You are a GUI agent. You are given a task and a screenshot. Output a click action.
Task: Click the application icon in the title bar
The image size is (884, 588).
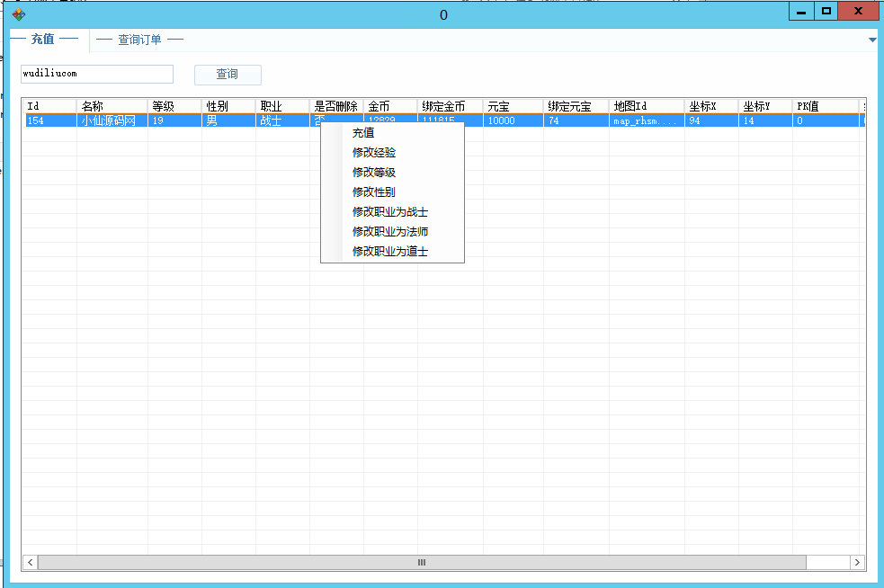19,14
